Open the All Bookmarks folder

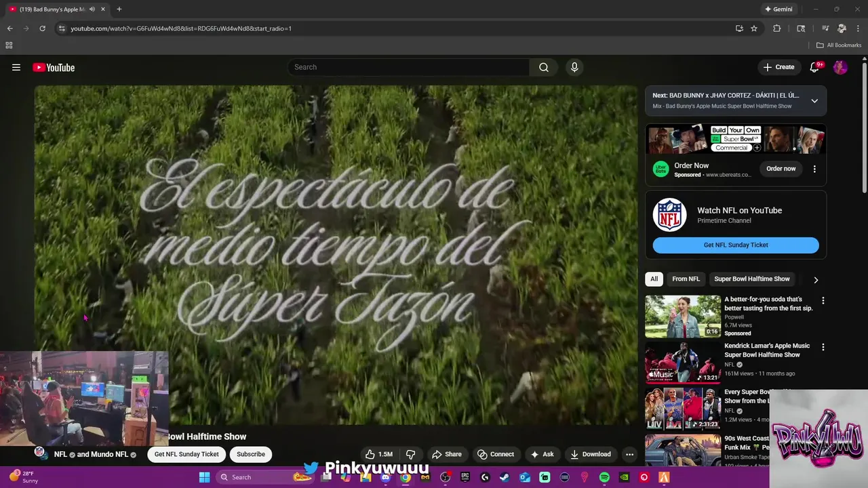pos(839,45)
